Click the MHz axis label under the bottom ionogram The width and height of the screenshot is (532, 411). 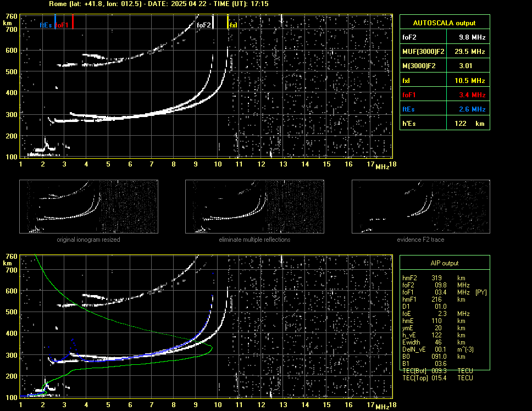[383, 407]
